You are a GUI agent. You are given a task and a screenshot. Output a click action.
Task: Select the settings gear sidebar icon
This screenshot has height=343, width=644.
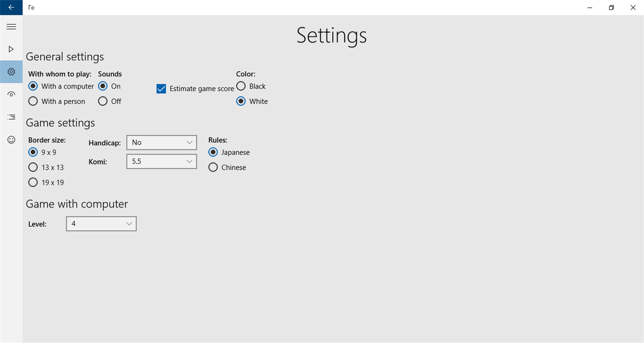pos(11,72)
